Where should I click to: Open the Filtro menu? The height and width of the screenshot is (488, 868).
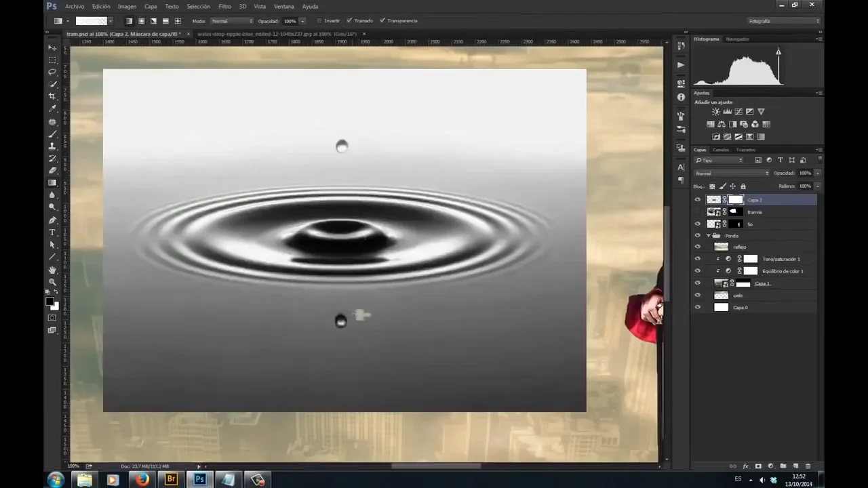point(224,6)
